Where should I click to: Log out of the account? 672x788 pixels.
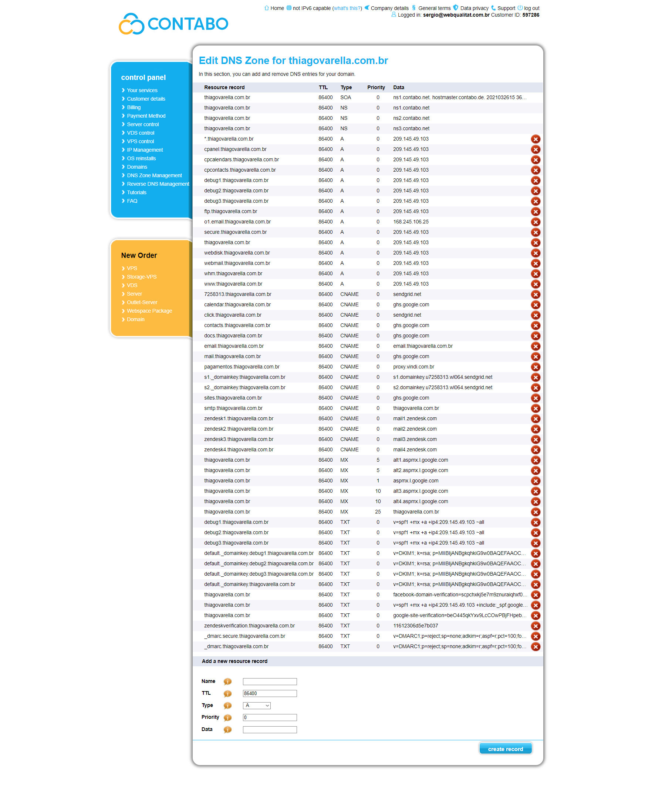point(531,8)
